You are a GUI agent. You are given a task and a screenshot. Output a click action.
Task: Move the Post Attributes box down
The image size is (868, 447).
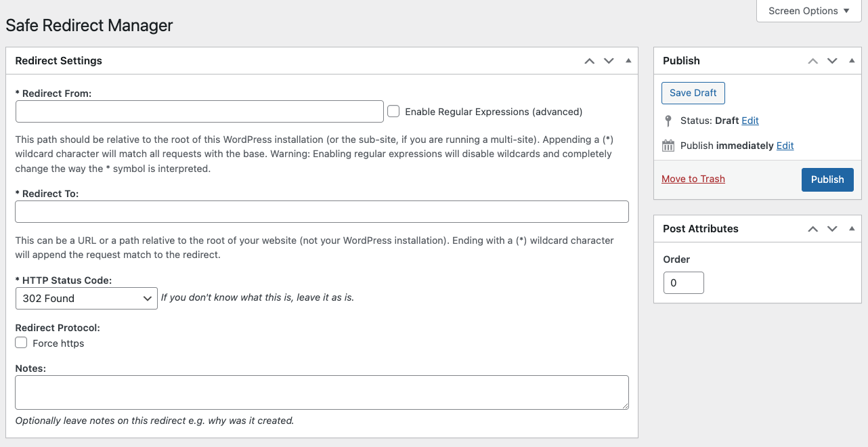pyautogui.click(x=832, y=228)
